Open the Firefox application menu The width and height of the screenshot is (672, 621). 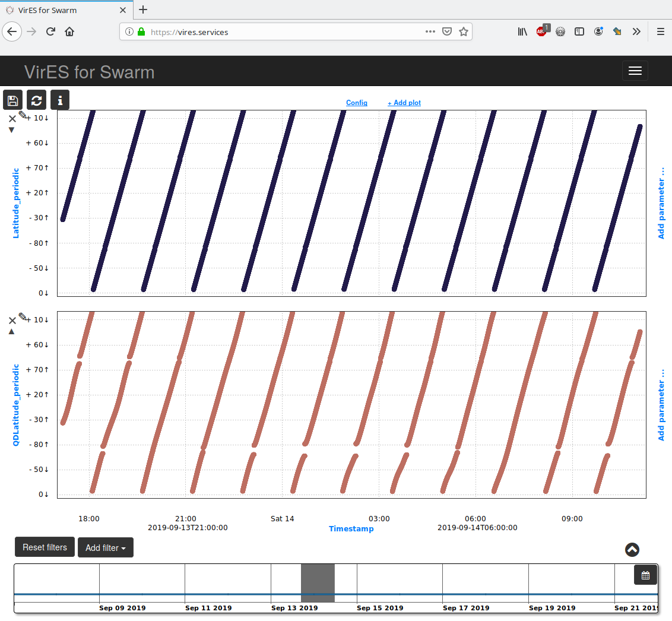(x=661, y=31)
